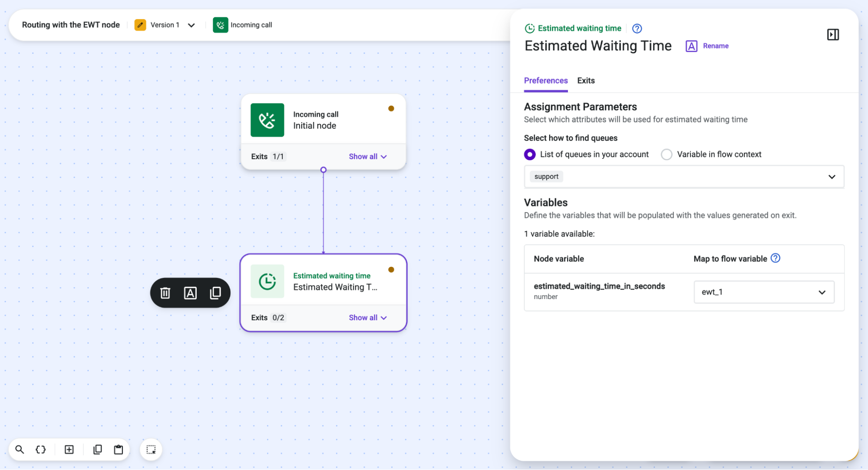Viewport: 868px width, 470px height.
Task: Expand the support queues dropdown
Action: (684, 177)
